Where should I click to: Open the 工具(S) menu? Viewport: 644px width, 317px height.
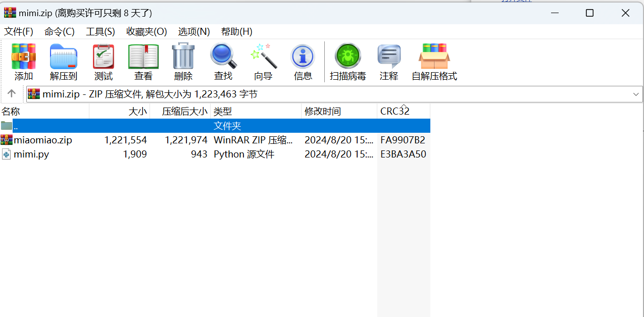click(x=101, y=32)
